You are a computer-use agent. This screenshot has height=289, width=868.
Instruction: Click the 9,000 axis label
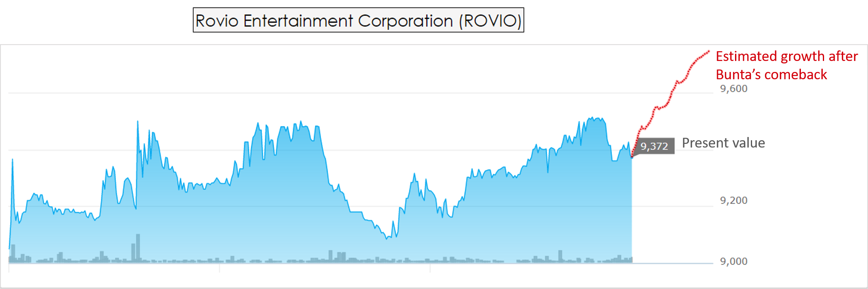click(734, 261)
